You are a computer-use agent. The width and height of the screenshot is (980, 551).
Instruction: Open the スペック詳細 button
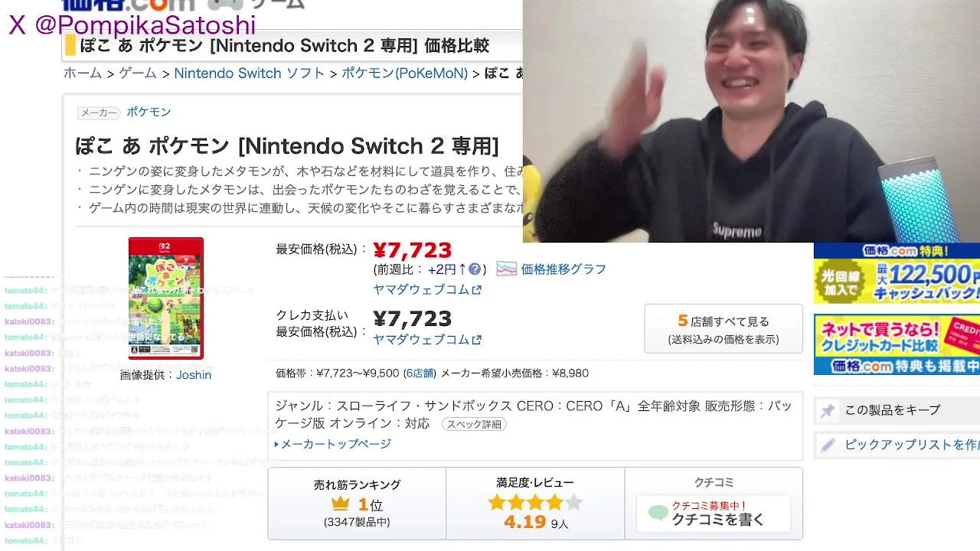[474, 424]
